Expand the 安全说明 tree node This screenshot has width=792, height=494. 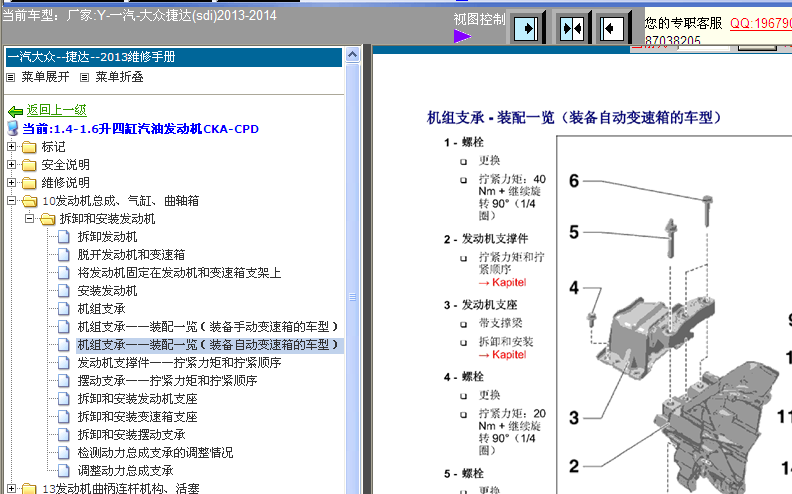(x=11, y=165)
